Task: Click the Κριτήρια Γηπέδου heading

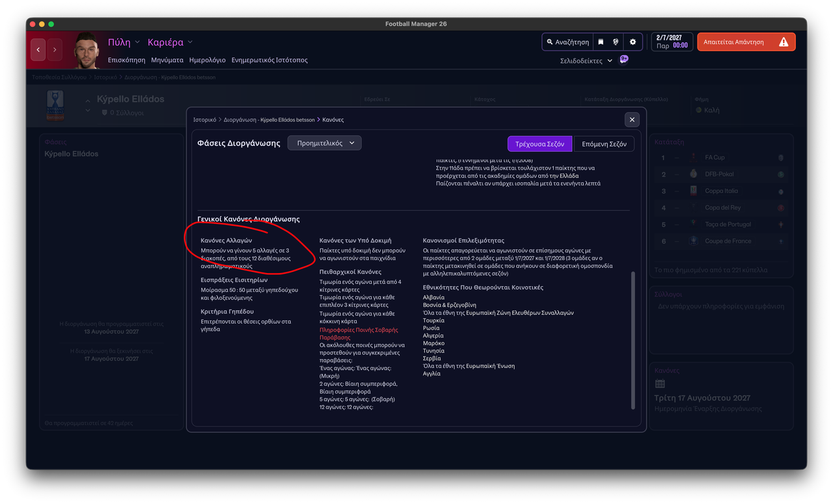Action: click(227, 312)
